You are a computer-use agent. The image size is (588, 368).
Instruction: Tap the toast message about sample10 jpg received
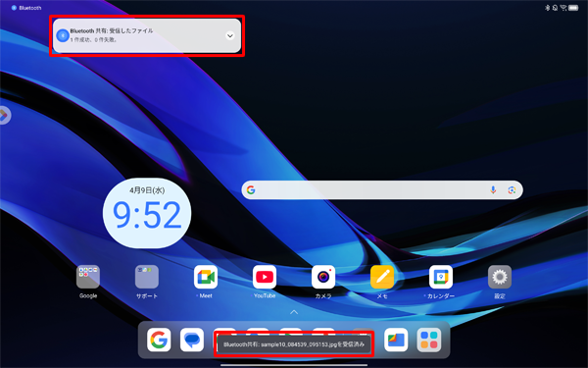click(294, 344)
